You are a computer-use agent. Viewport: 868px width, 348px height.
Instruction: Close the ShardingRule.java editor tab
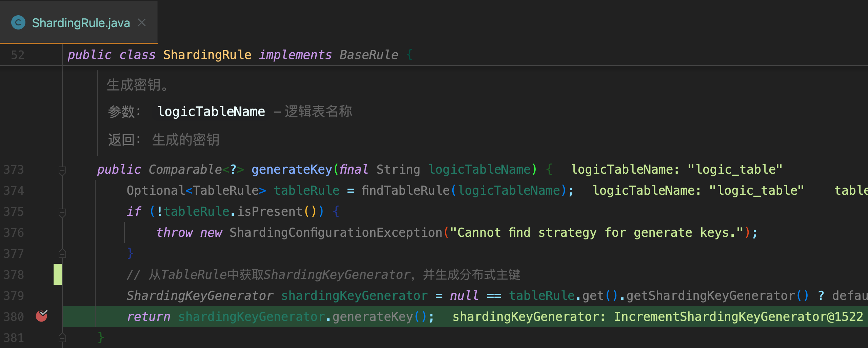(142, 23)
